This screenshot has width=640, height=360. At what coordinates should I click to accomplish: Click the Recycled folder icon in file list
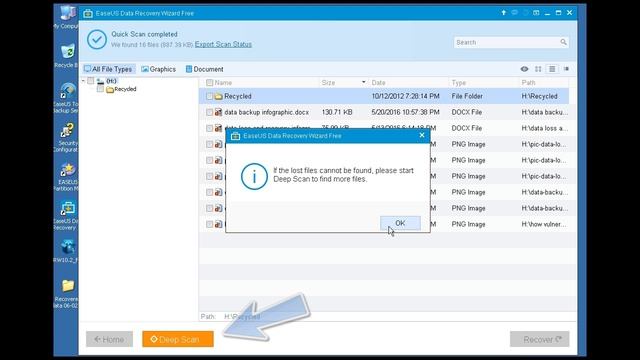tap(218, 96)
